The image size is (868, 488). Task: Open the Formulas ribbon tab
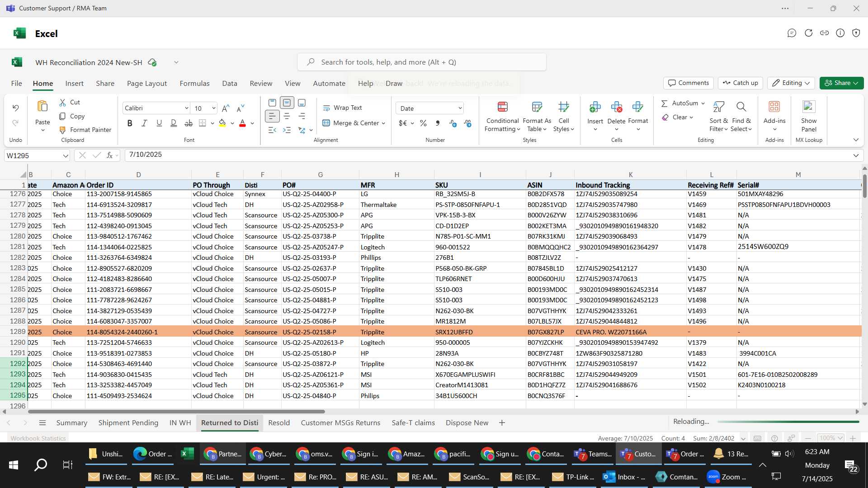tap(194, 84)
